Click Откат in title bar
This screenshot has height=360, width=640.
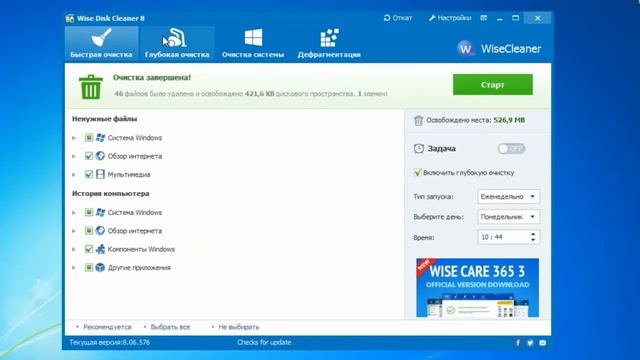[x=398, y=18]
